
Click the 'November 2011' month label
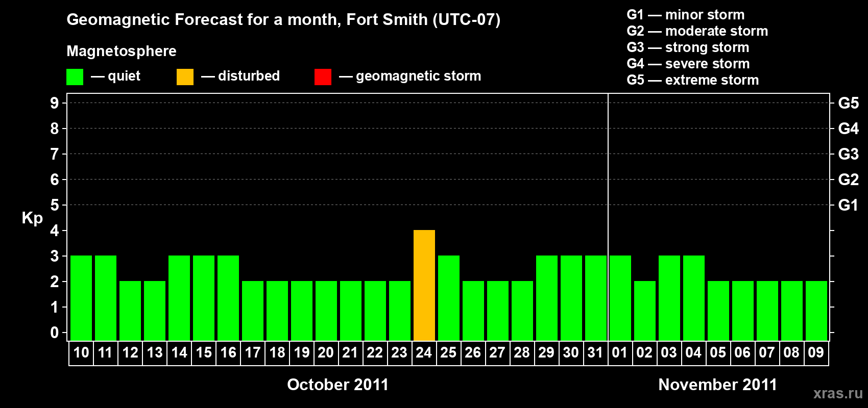pos(717,385)
